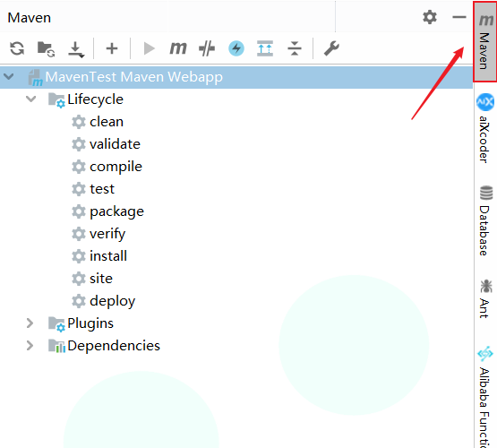Screen dimensions: 497x448
Task: Select the install lifecycle phase
Action: [x=236, y=256]
